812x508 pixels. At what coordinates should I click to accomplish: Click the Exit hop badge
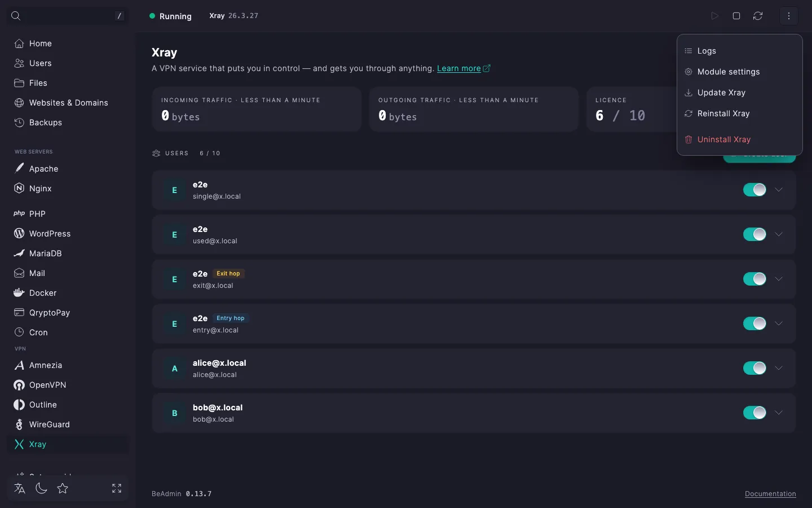coord(228,274)
